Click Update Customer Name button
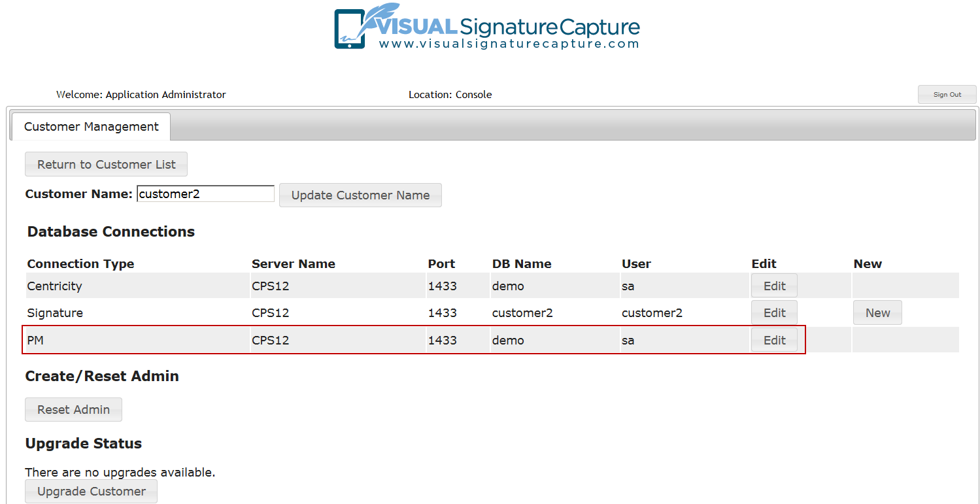This screenshot has width=980, height=504. point(360,195)
